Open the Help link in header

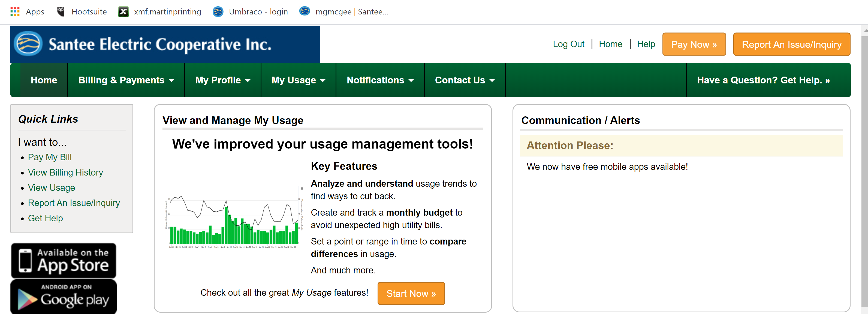pyautogui.click(x=646, y=44)
